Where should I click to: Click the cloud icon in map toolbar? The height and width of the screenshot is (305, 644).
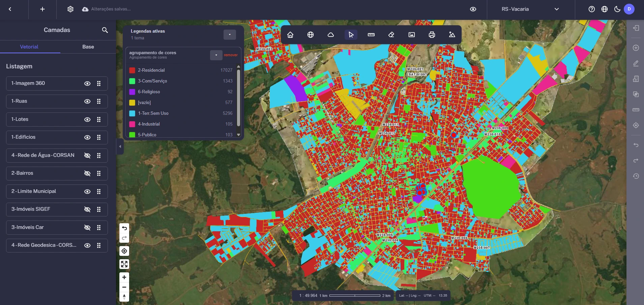[x=331, y=35]
